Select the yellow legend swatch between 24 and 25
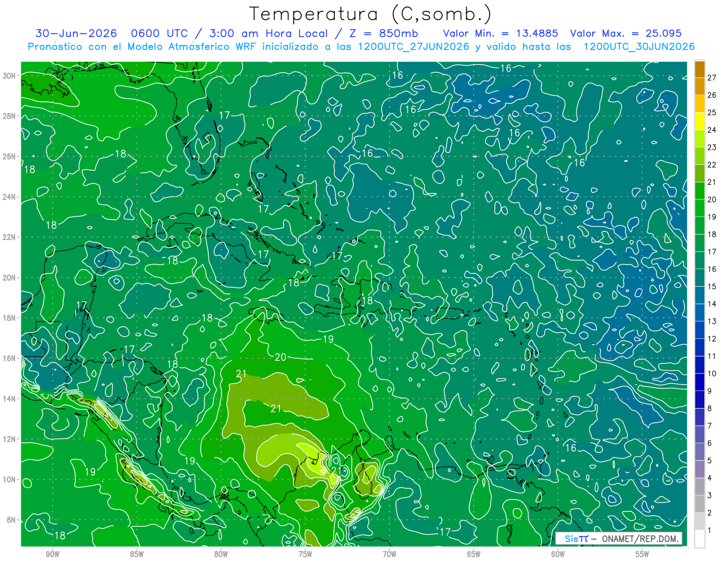This screenshot has width=728, height=562. [700, 121]
